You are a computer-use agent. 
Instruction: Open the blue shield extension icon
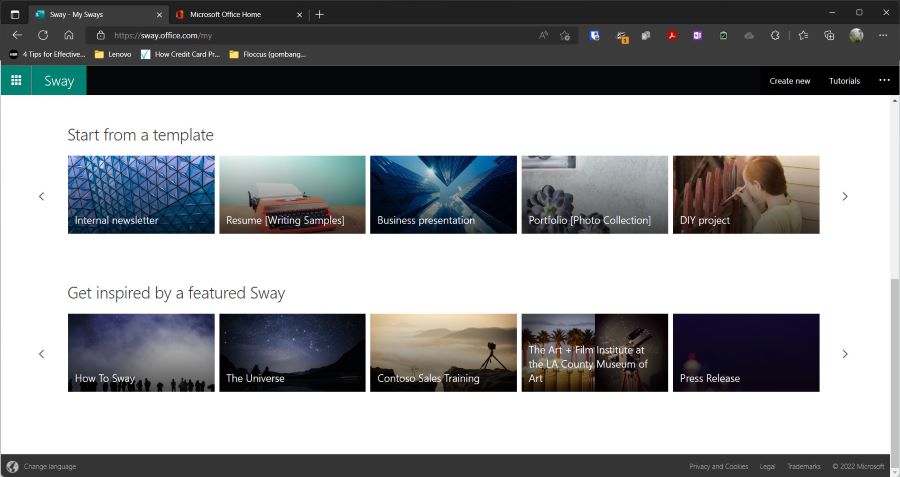[594, 36]
